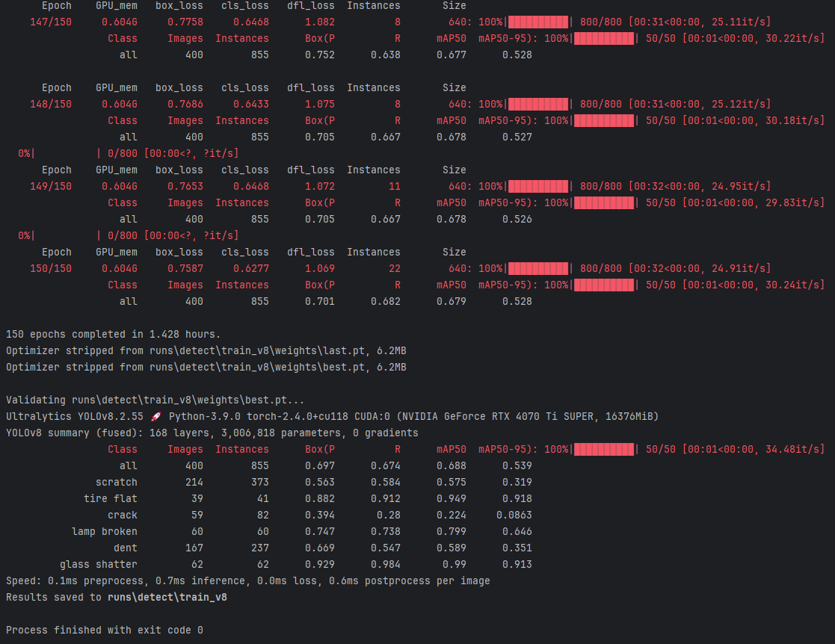Click the box_loss value 0.7686
This screenshot has height=644, width=835.
coord(185,104)
